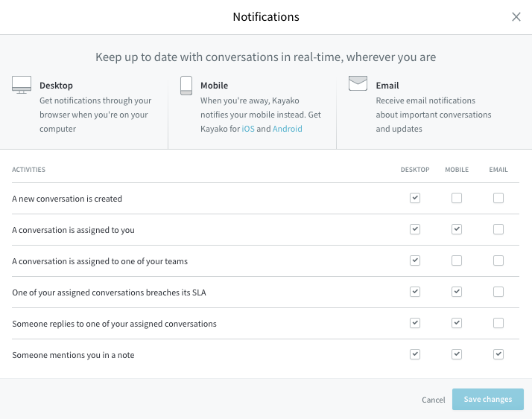Close the Notifications dialog
The image size is (532, 419).
[x=516, y=17]
